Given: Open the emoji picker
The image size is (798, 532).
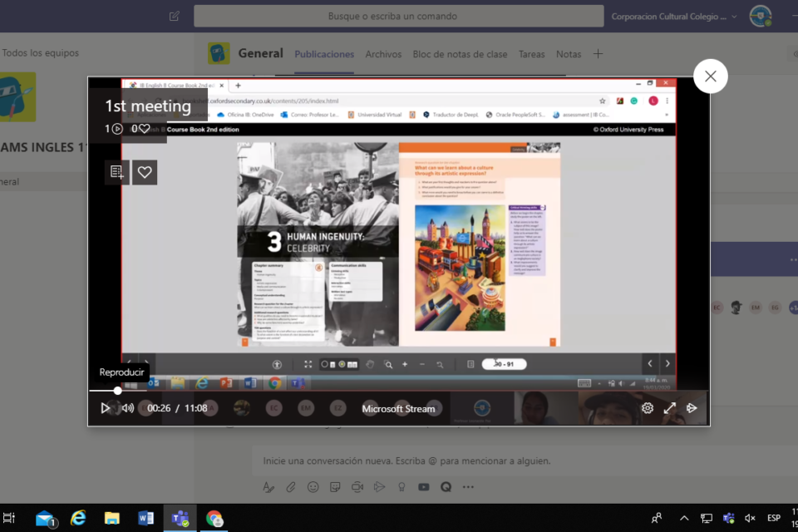Looking at the screenshot, I should click(313, 487).
